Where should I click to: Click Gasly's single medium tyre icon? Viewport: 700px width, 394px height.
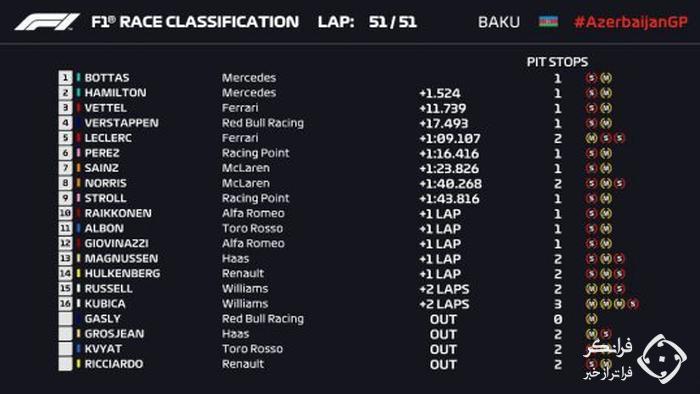(x=591, y=319)
